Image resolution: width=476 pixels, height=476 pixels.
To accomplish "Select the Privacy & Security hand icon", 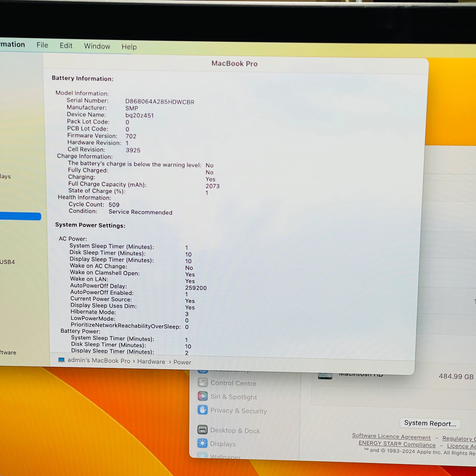I will pos(203,410).
